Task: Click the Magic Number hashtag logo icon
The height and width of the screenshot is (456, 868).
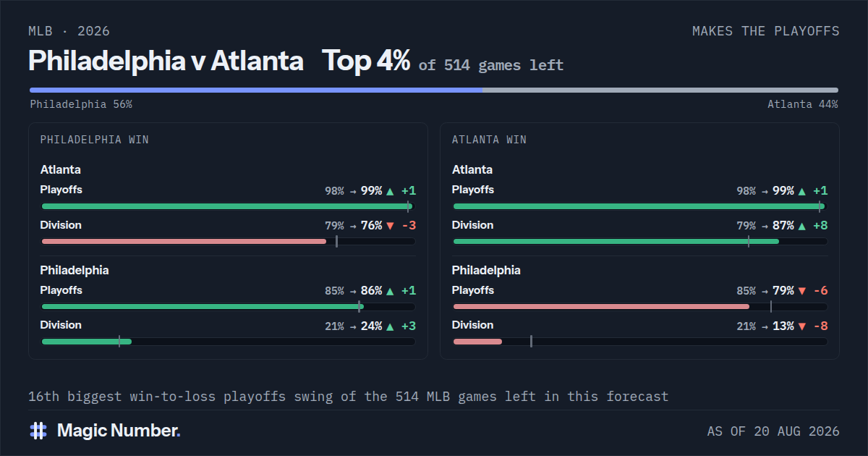Action: coord(38,431)
